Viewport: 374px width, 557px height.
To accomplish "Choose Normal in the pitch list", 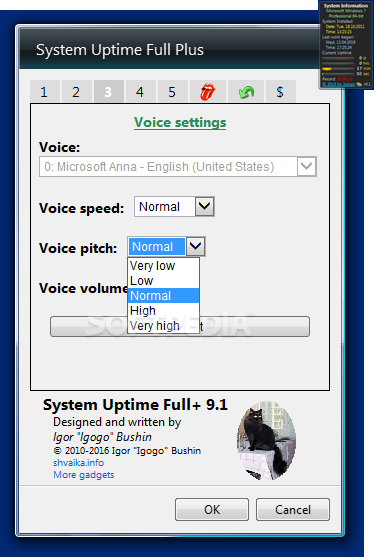I will click(x=163, y=296).
